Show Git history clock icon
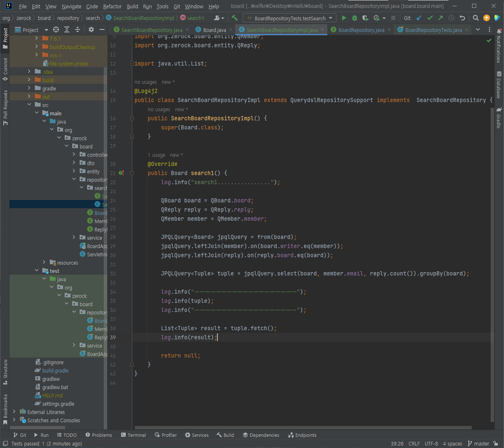This screenshot has height=448, width=504. click(x=451, y=18)
